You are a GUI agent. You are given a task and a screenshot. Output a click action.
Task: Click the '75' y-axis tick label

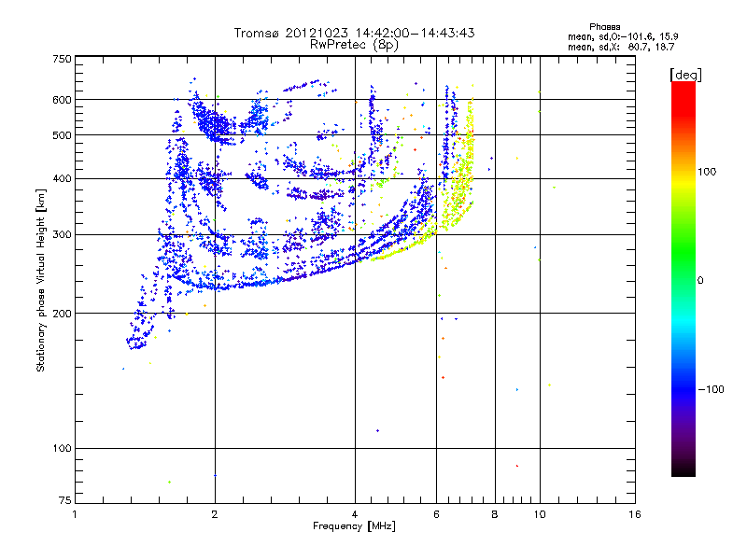[x=65, y=500]
